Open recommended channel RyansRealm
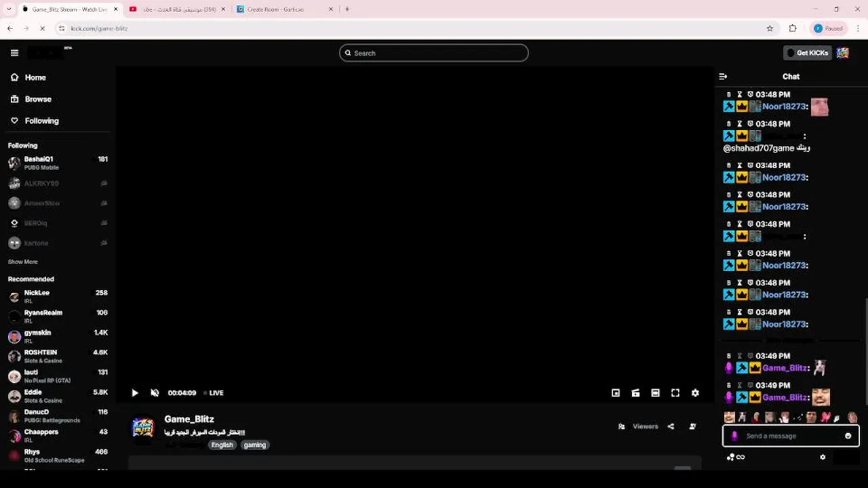868x488 pixels. click(x=58, y=317)
